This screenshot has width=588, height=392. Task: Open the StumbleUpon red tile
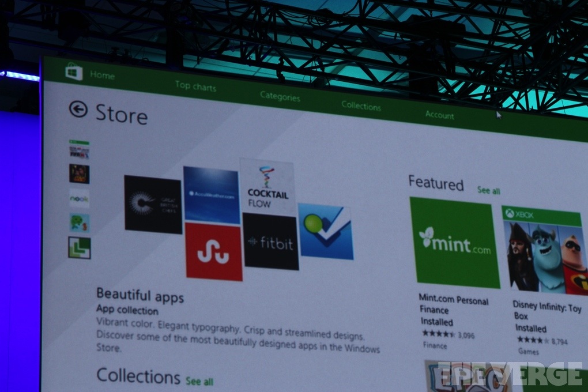pos(213,252)
